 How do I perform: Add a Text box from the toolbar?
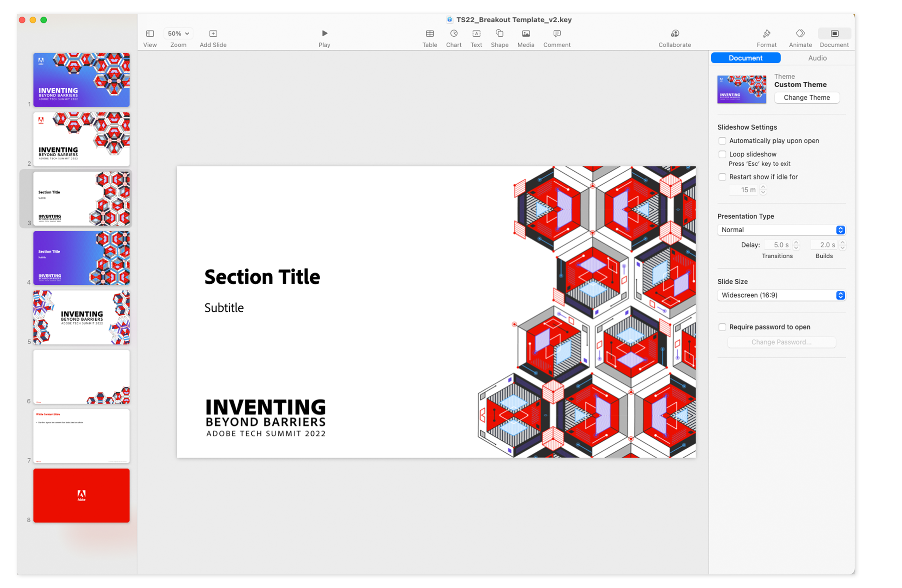(x=476, y=34)
